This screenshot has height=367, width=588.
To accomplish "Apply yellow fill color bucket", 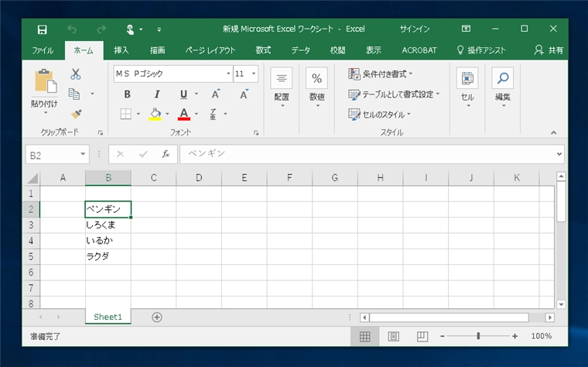I will pos(156,114).
